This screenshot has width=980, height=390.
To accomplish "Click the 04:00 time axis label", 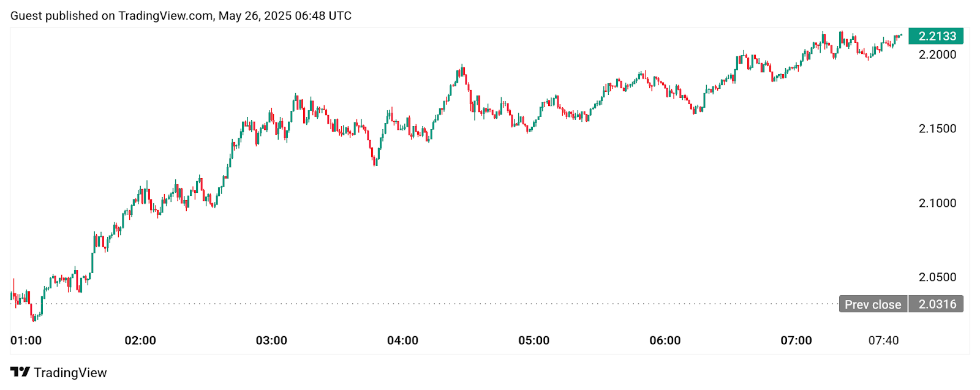I will (402, 340).
